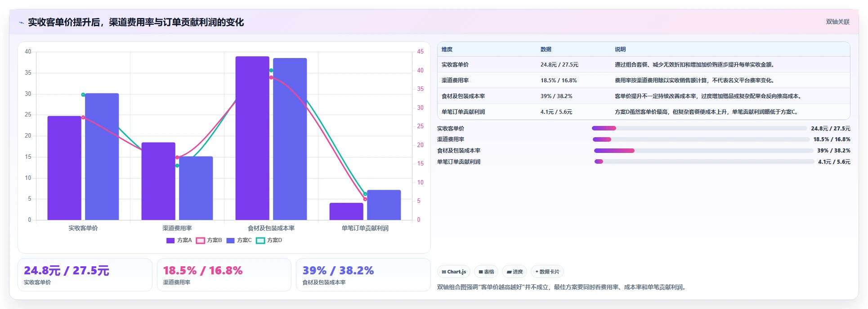Open the 39% / 38.2% data card
This screenshot has width=868, height=309.
tap(363, 275)
